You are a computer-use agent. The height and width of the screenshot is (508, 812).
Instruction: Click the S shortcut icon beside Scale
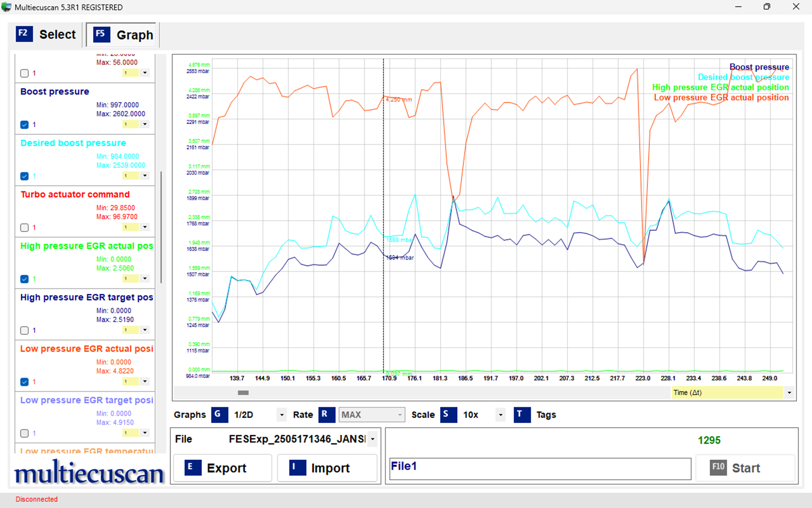[448, 415]
